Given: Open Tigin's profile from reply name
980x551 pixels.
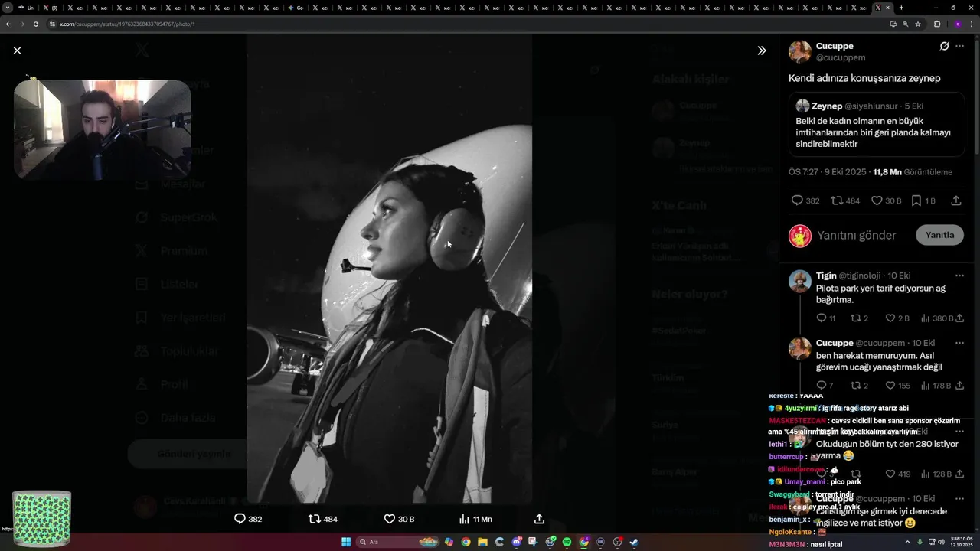Looking at the screenshot, I should click(826, 275).
